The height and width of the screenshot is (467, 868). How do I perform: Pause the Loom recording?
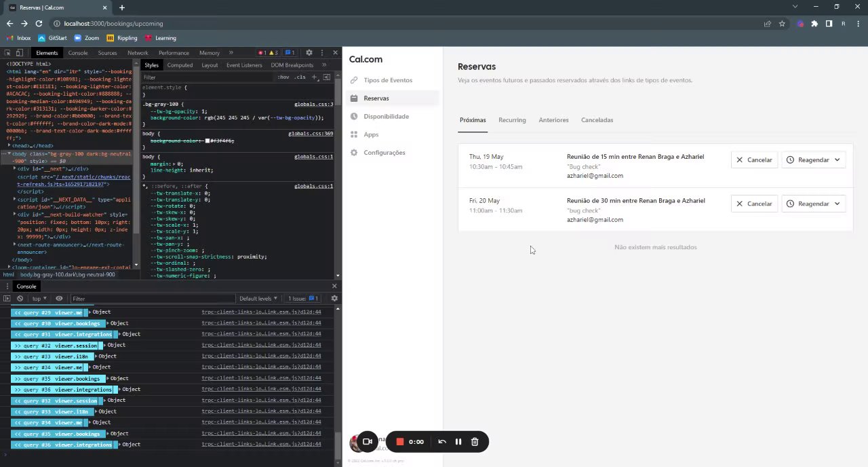(x=458, y=441)
